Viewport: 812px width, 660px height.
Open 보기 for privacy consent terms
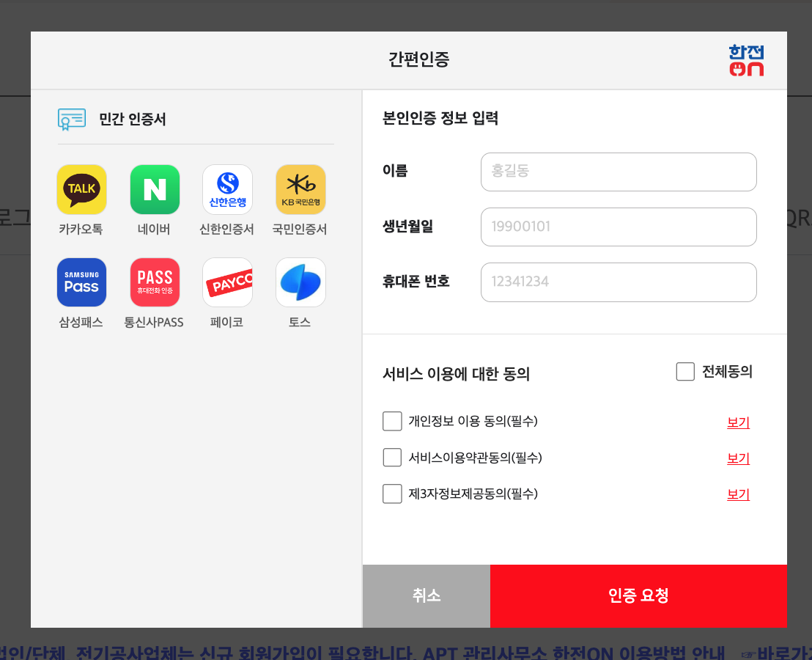pyautogui.click(x=738, y=422)
